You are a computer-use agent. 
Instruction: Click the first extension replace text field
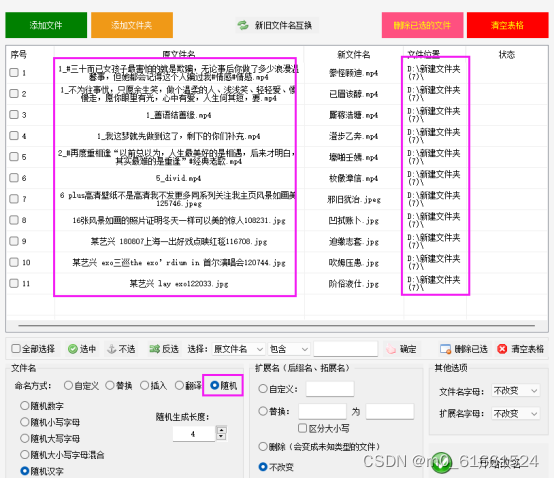click(x=322, y=412)
